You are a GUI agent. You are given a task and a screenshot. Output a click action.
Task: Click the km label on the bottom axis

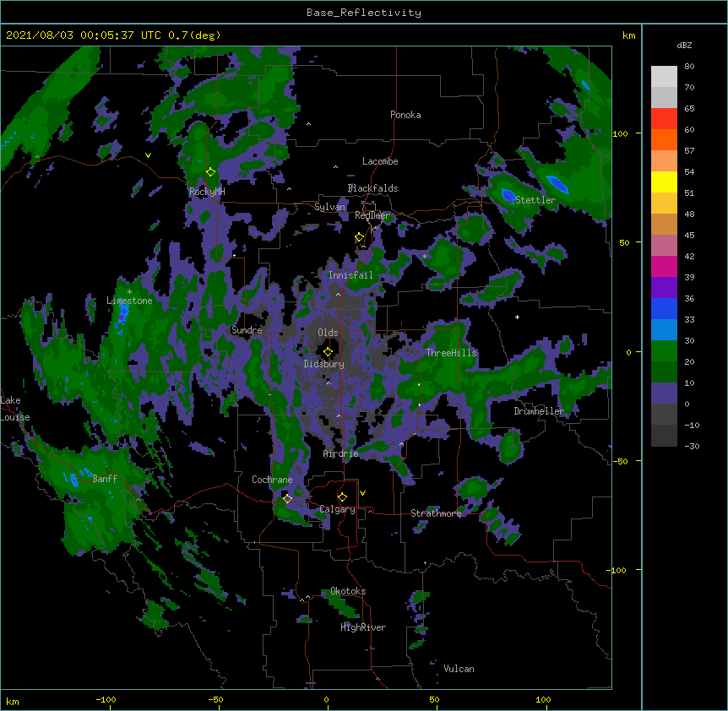(13, 701)
